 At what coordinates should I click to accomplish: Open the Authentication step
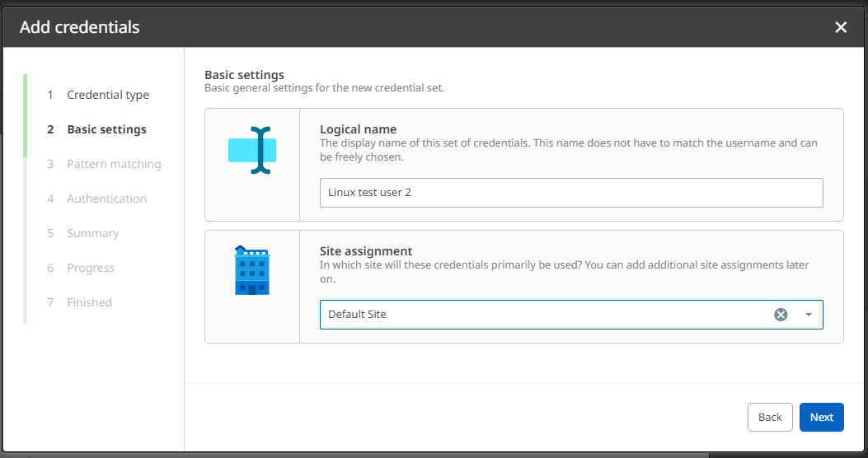[x=106, y=199]
